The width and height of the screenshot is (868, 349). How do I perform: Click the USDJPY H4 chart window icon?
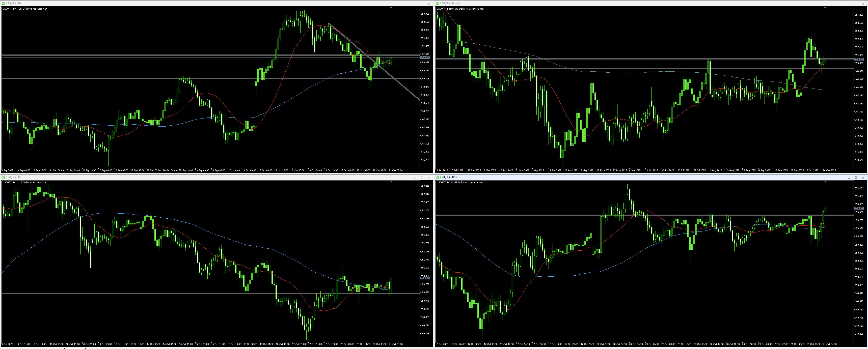[3, 3]
